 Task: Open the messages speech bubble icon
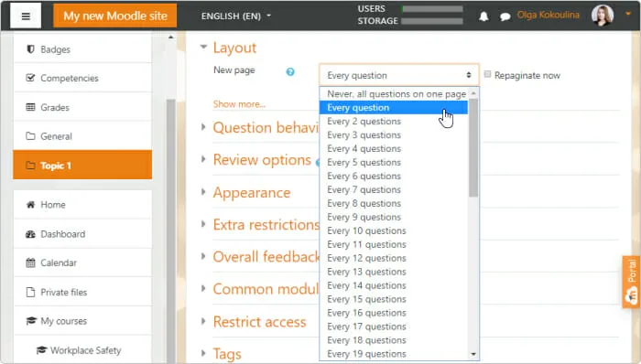pos(505,16)
